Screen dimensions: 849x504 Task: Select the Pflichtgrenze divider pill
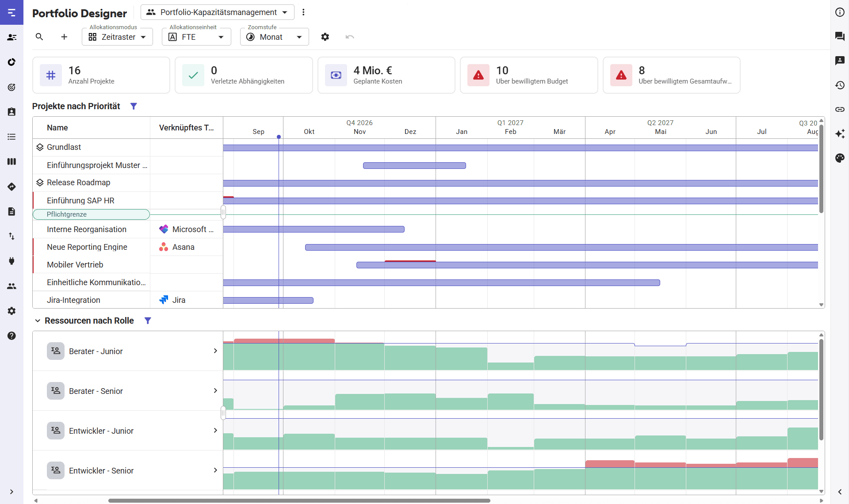tap(92, 214)
